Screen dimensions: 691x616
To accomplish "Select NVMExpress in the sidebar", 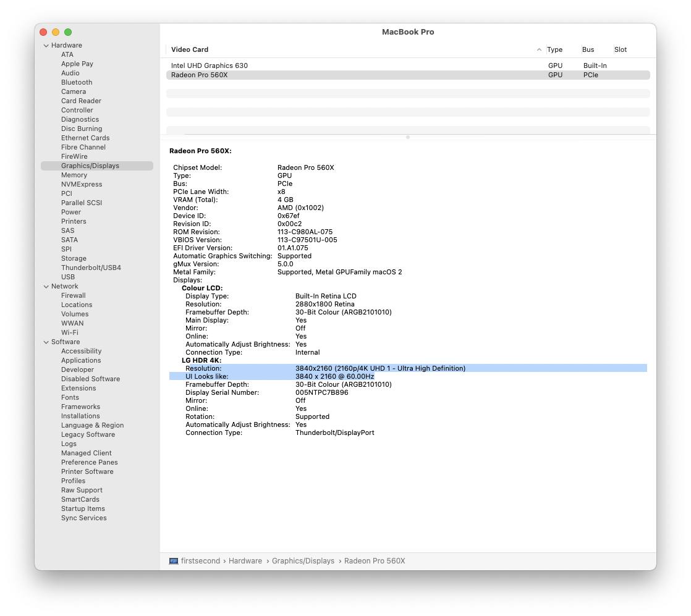I will (x=82, y=184).
